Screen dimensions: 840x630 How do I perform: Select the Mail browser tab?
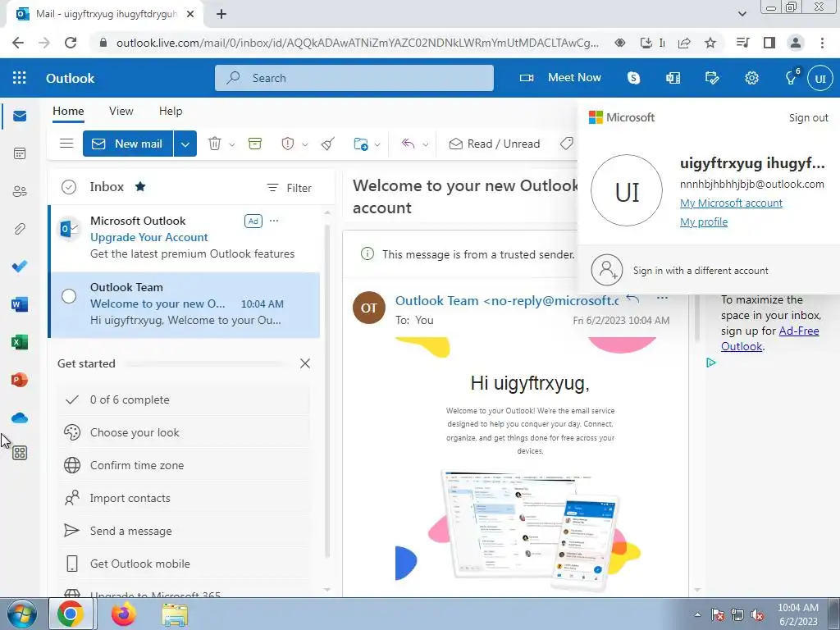105,14
